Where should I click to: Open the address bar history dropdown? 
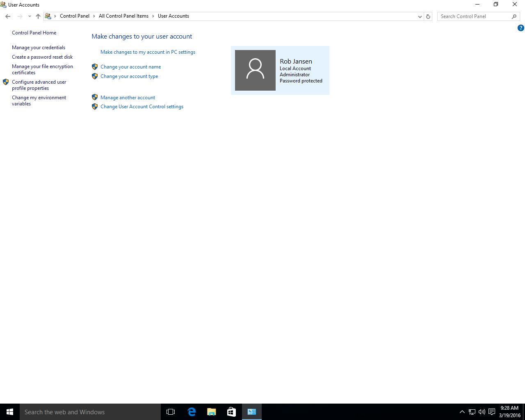[x=420, y=16]
